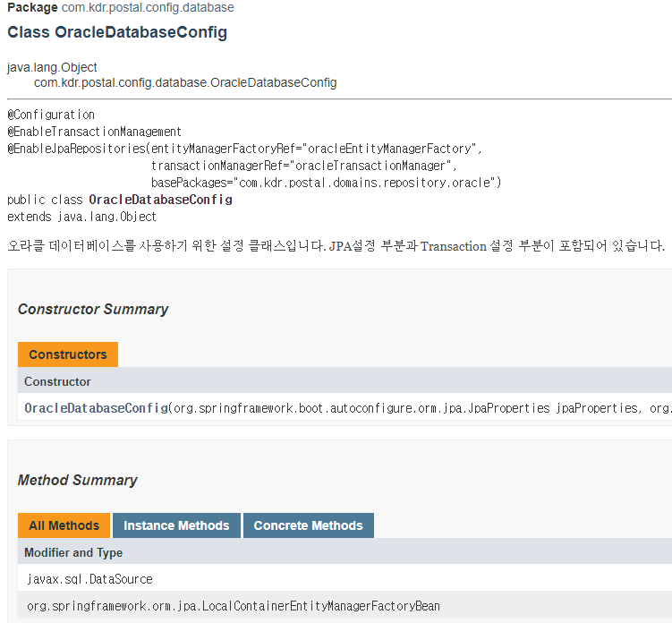672x623 pixels.
Task: Select the All Methods tab
Action: click(64, 525)
